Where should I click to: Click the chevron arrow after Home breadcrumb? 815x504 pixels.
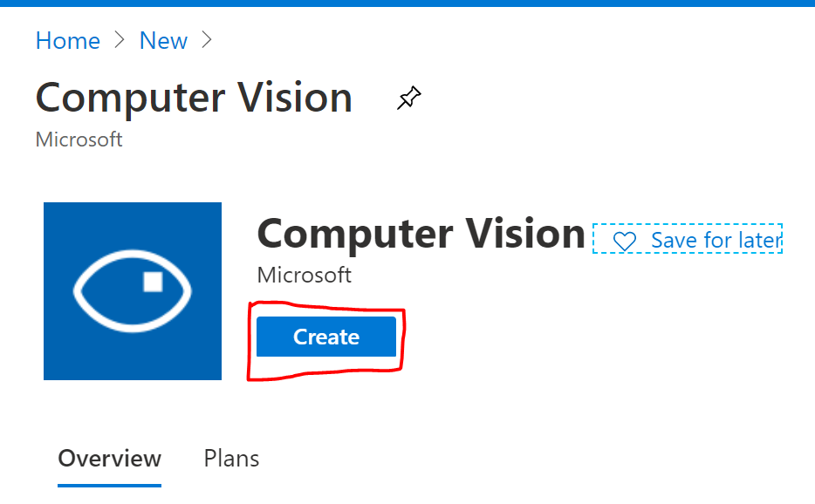tap(120, 39)
